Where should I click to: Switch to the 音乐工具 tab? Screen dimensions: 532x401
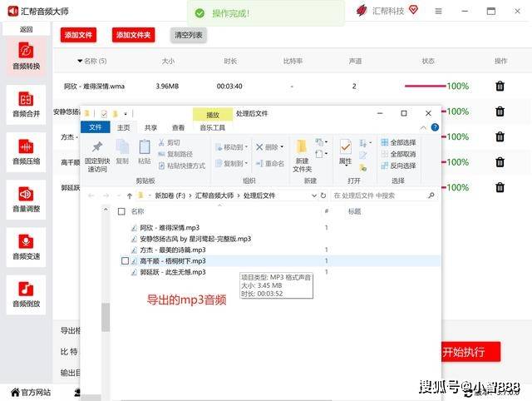pyautogui.click(x=213, y=128)
